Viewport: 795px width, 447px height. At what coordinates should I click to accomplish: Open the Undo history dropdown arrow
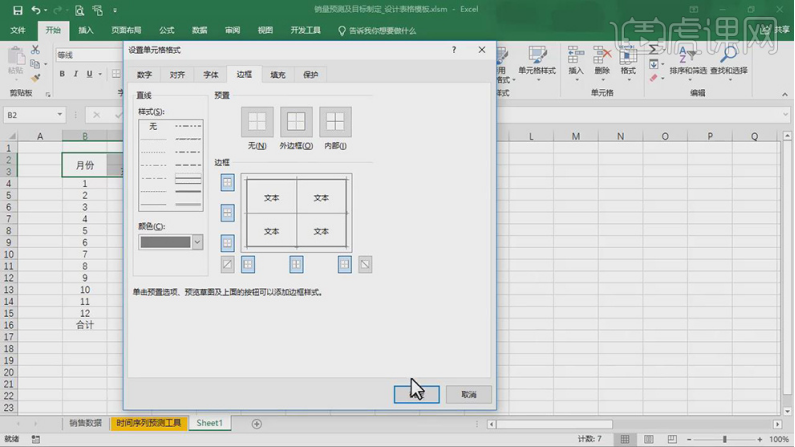(46, 10)
